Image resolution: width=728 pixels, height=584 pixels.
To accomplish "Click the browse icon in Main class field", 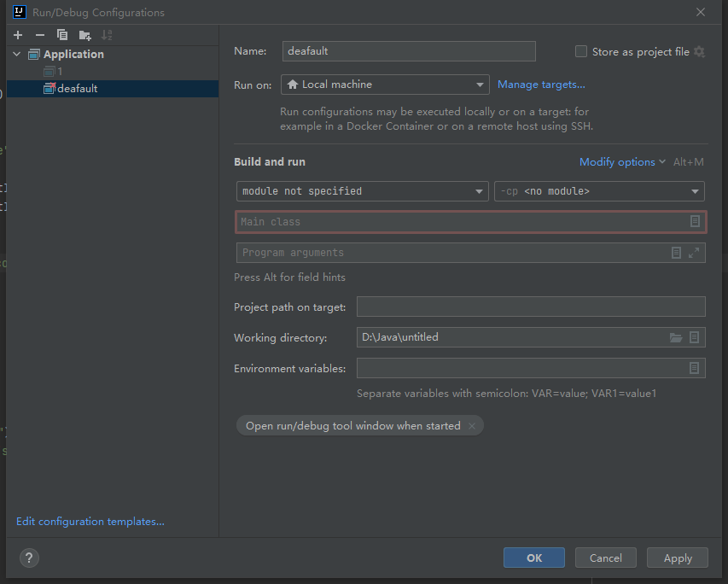I will tap(695, 222).
